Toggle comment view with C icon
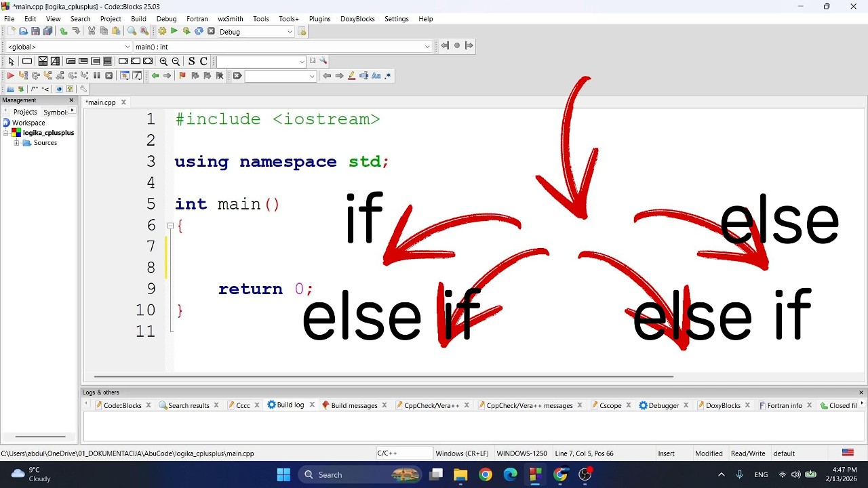The width and height of the screenshot is (868, 488). (203, 61)
